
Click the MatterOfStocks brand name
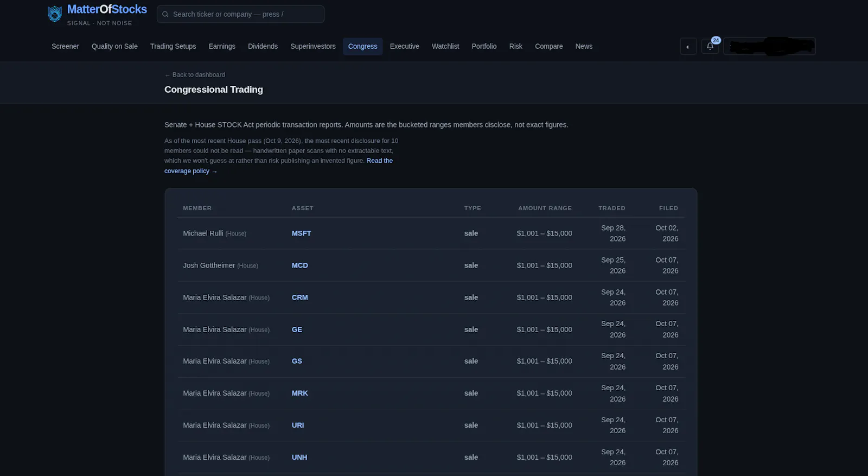pos(107,10)
